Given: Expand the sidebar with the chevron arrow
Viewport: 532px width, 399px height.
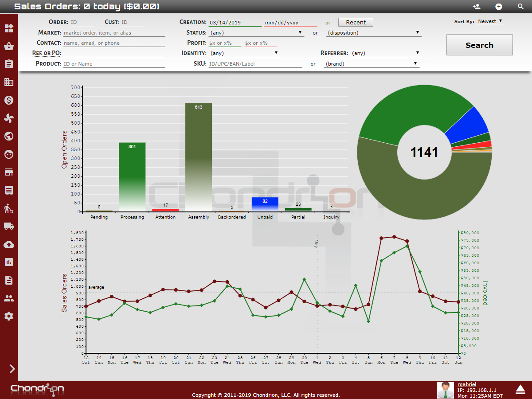Looking at the screenshot, I should tap(12, 369).
